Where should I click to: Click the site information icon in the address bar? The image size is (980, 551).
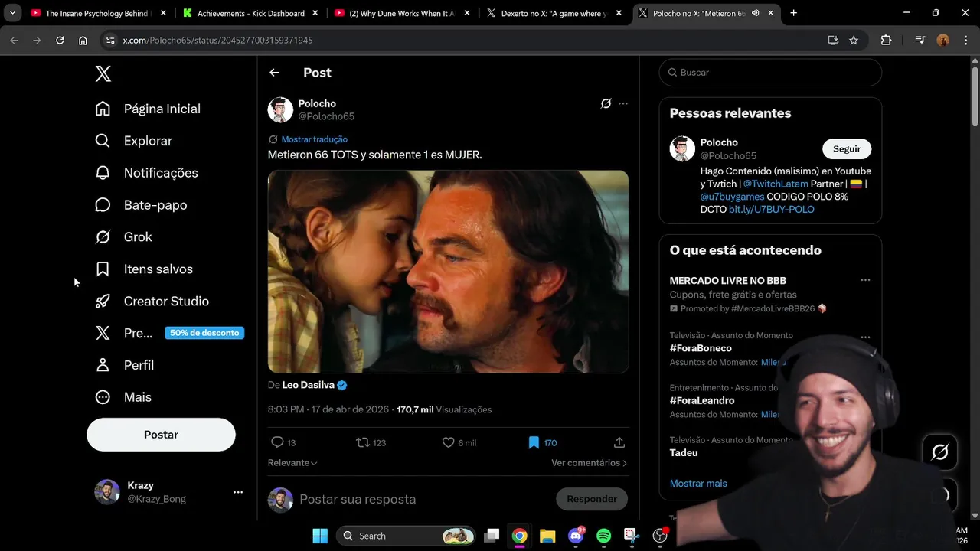click(110, 40)
